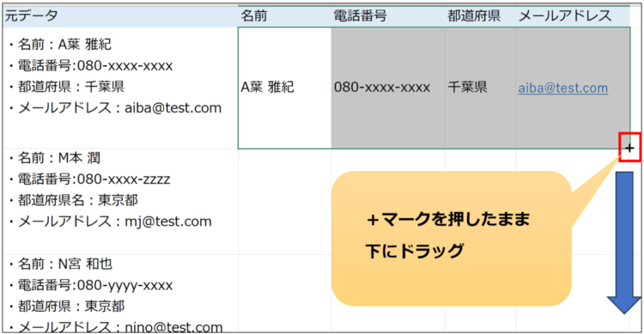The width and height of the screenshot is (644, 334).
Task: Select the source data cell for M本 潤
Action: [120, 201]
